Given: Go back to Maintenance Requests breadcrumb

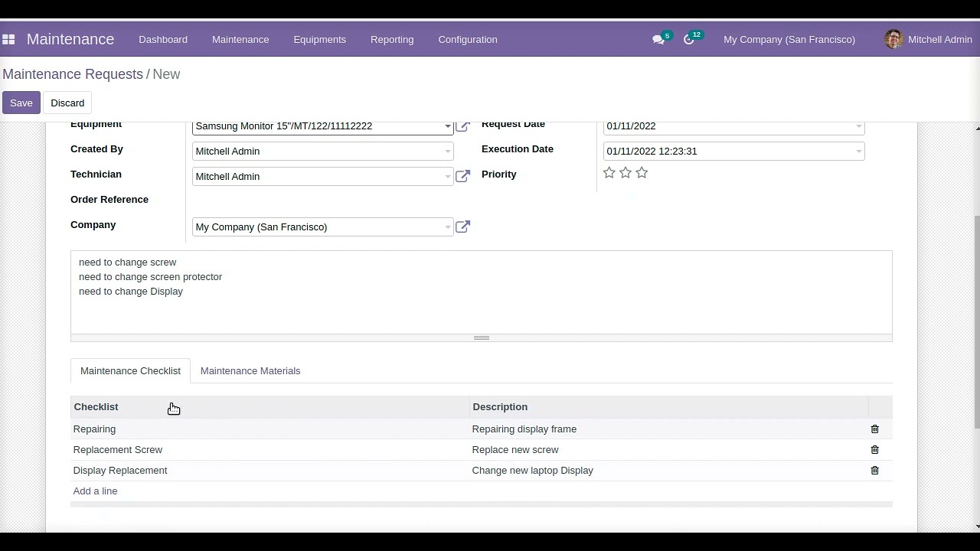Looking at the screenshot, I should [x=73, y=74].
